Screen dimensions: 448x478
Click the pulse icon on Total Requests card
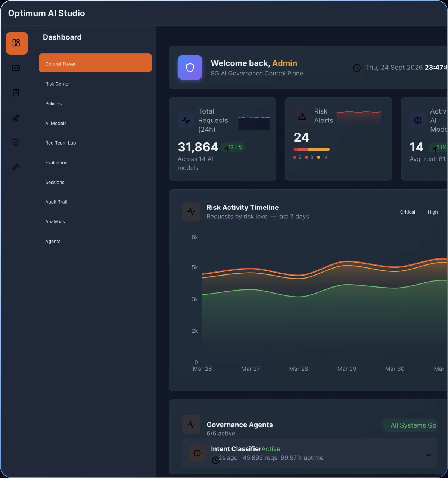(x=186, y=121)
